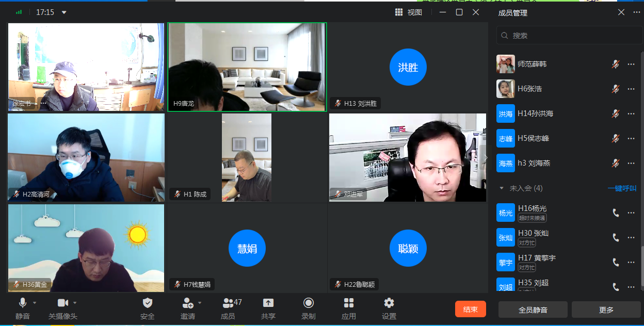Collapse the 未入会 (4) section

(x=501, y=188)
